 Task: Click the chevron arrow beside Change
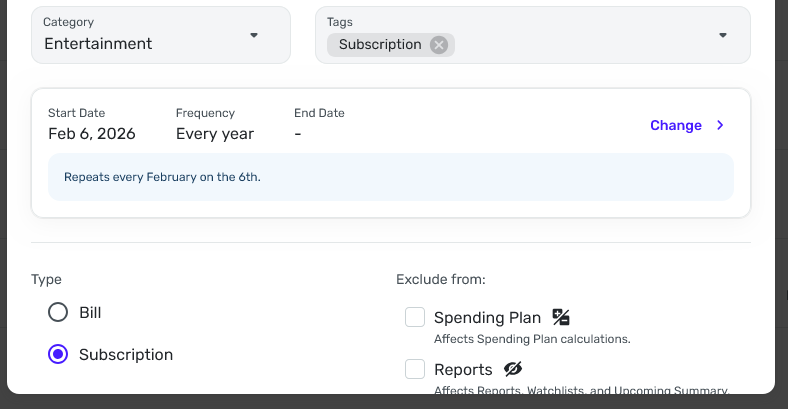pos(720,126)
